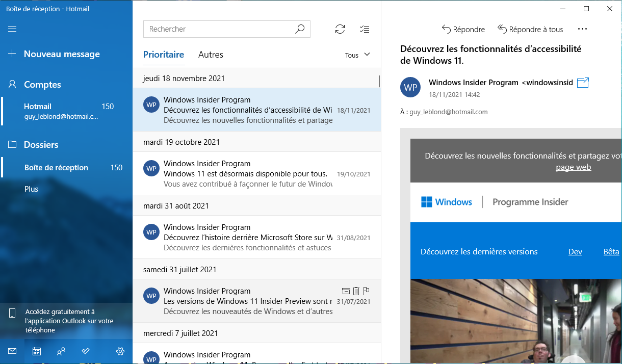
Task: Click the hamburger menu icon
Action: 12,29
